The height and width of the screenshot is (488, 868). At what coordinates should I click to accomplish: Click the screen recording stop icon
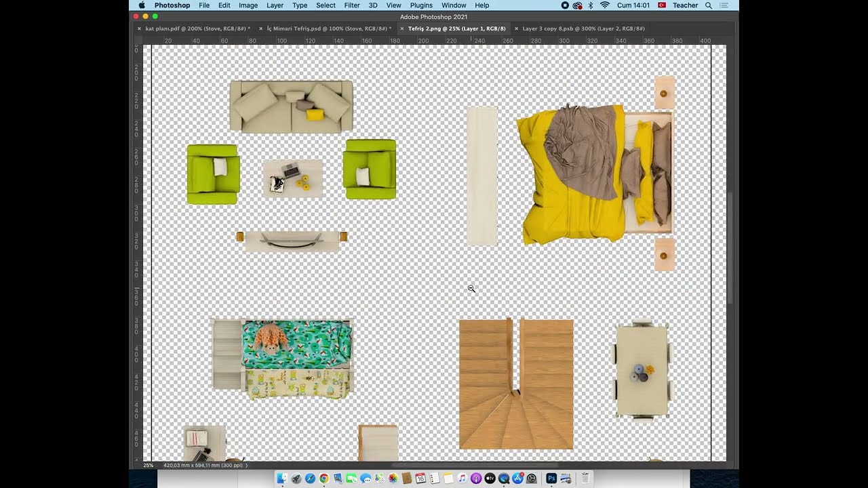(565, 5)
